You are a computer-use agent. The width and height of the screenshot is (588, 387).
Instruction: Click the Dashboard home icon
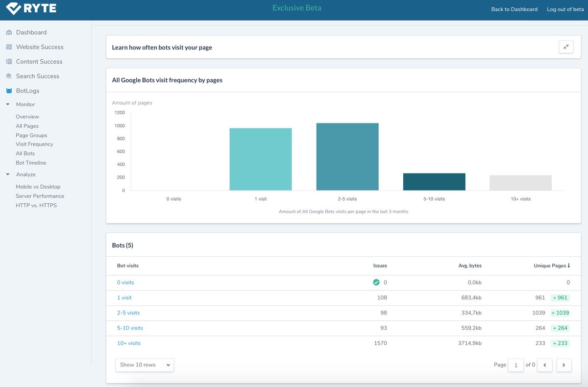(x=9, y=32)
